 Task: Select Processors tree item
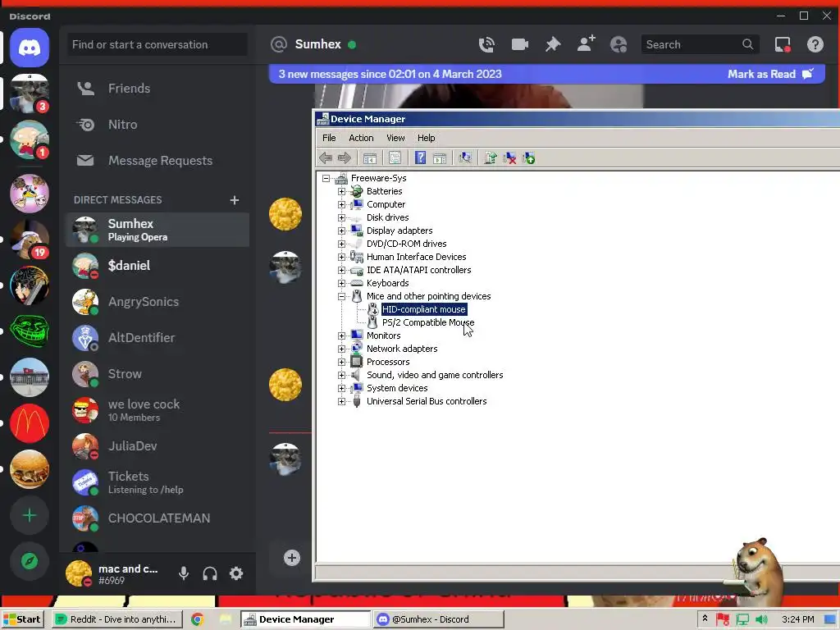pyautogui.click(x=388, y=362)
